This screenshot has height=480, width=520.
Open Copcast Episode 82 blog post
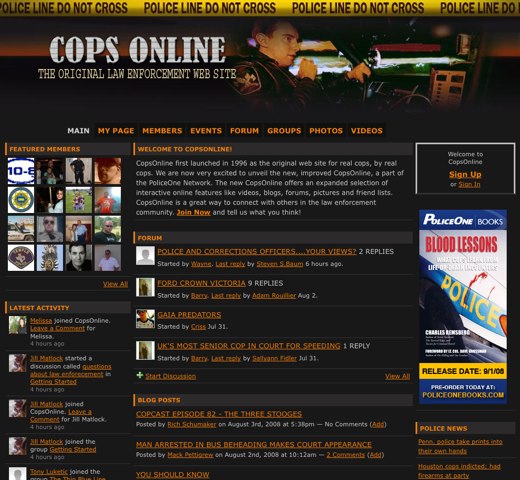coord(219,414)
